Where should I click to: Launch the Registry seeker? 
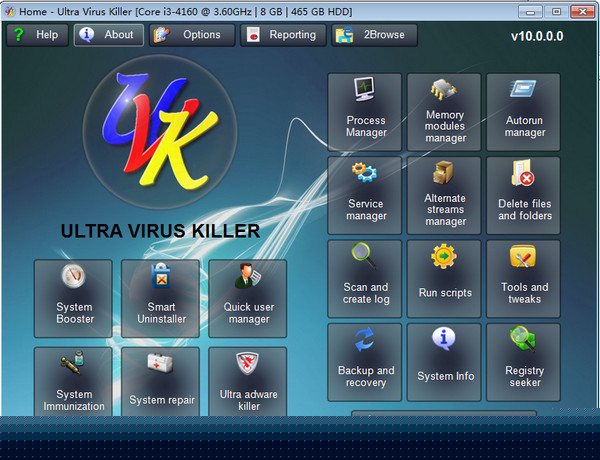pos(523,362)
